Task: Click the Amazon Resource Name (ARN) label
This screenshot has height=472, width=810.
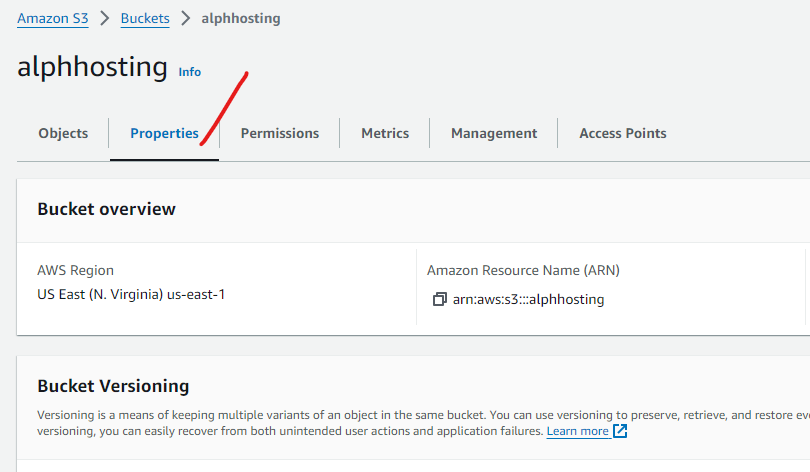Action: point(523,270)
